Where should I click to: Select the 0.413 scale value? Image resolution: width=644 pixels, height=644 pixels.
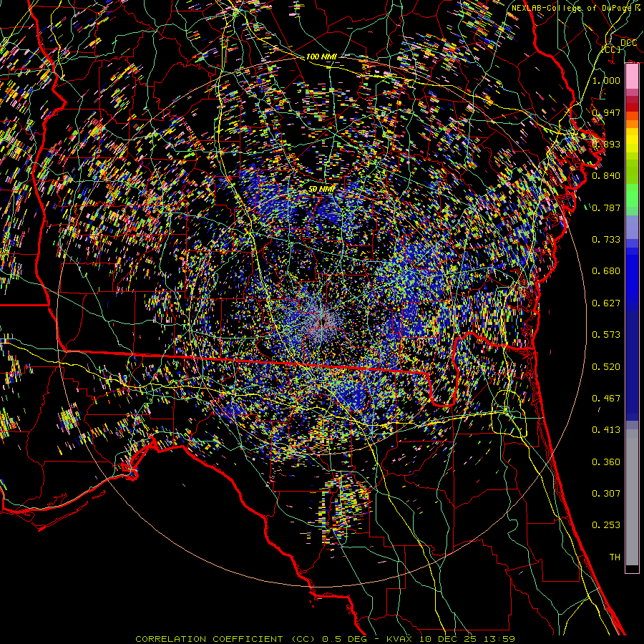(x=606, y=429)
